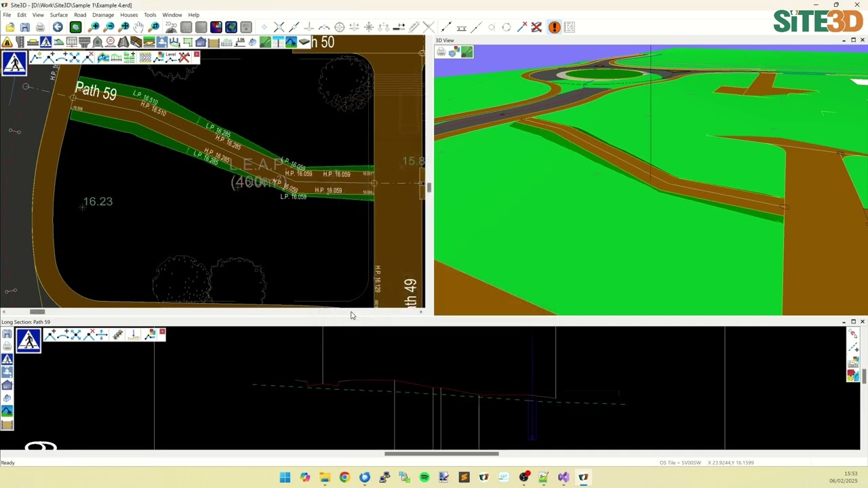Click the plan view horizontal scrollbar thumb

pyautogui.click(x=37, y=312)
